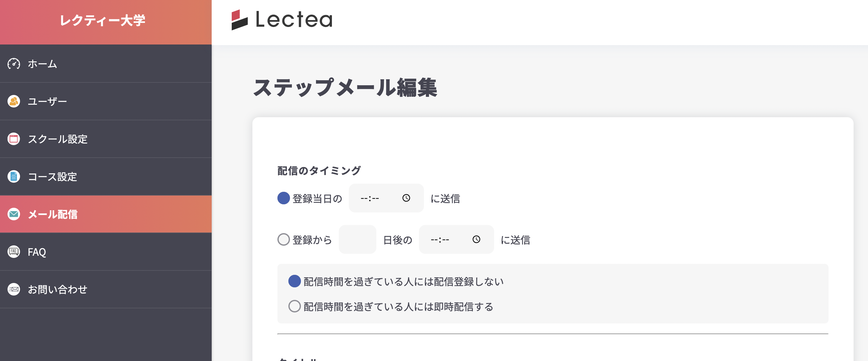The image size is (868, 361).
Task: Click the Course settings document icon
Action: (x=14, y=176)
